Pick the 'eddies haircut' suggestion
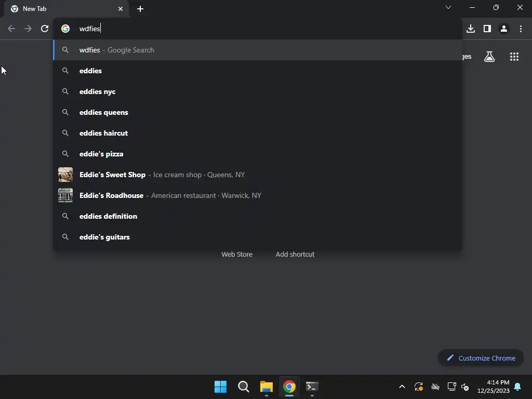 (x=258, y=133)
